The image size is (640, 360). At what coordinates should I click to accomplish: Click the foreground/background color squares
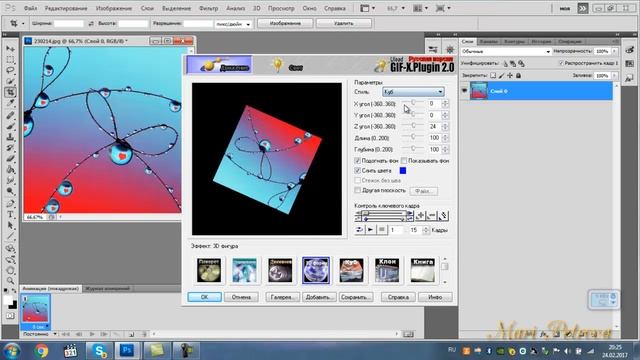click(x=10, y=302)
